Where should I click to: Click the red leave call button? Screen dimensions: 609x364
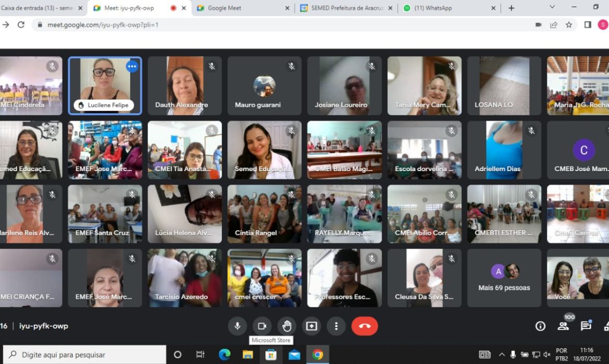click(x=364, y=326)
